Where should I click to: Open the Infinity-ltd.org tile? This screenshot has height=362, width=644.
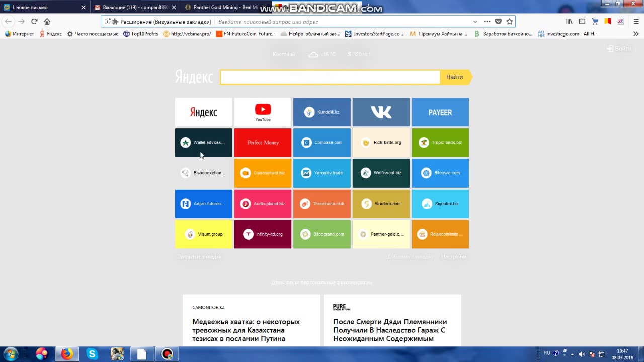pyautogui.click(x=263, y=234)
